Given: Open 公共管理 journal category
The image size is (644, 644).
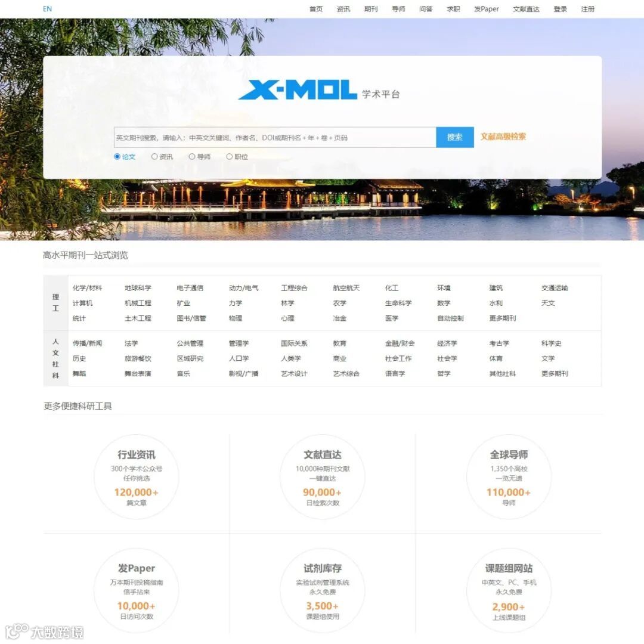Looking at the screenshot, I should 190,343.
